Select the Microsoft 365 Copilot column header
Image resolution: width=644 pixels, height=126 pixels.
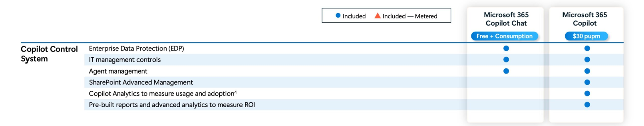tap(585, 19)
